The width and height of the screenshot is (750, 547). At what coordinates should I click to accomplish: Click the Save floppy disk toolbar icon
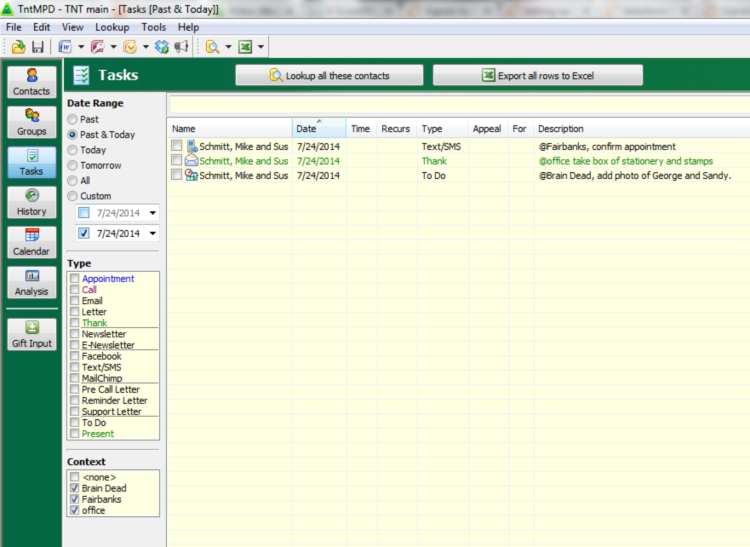[37, 47]
